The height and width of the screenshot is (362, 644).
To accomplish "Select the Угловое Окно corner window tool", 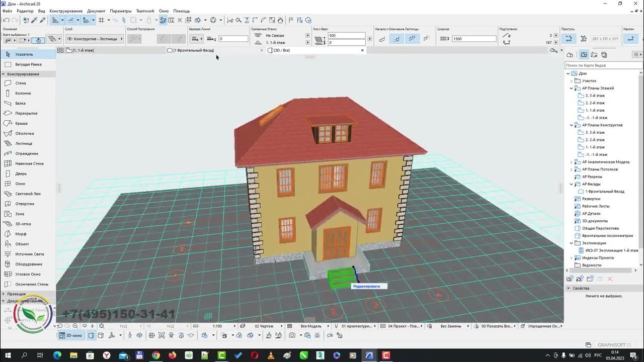I will click(x=28, y=274).
